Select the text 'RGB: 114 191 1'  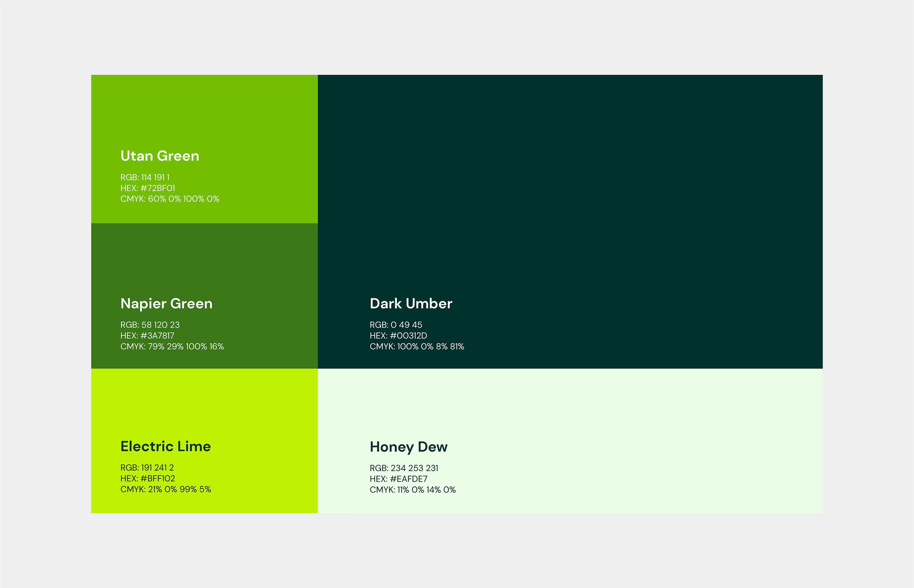point(145,177)
